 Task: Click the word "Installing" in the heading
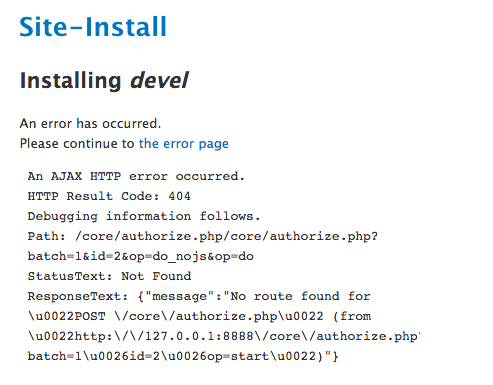[71, 81]
